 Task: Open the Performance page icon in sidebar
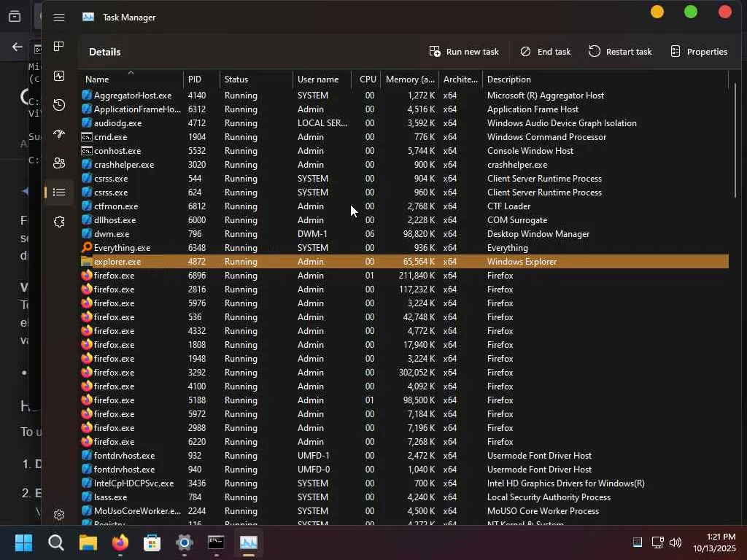[59, 76]
